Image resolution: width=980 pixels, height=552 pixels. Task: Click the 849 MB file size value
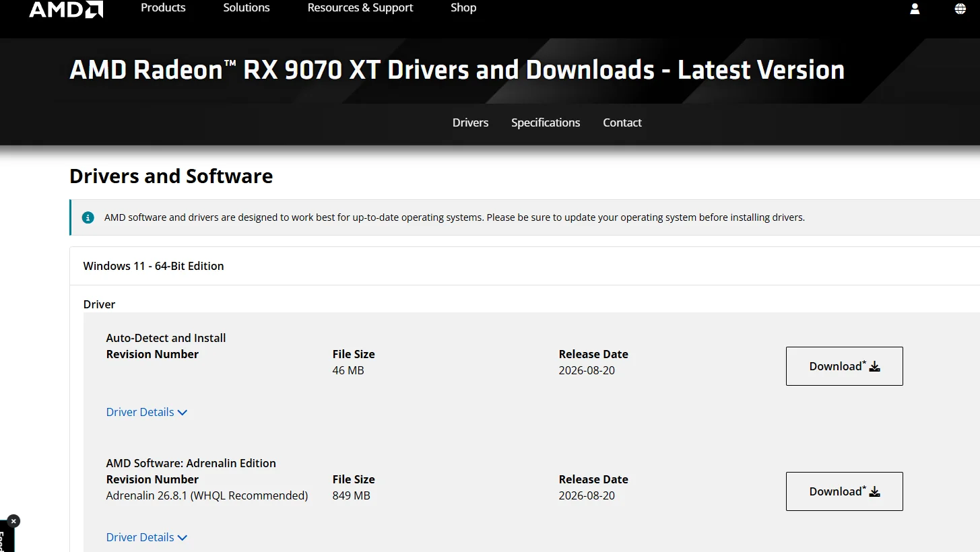coord(352,495)
